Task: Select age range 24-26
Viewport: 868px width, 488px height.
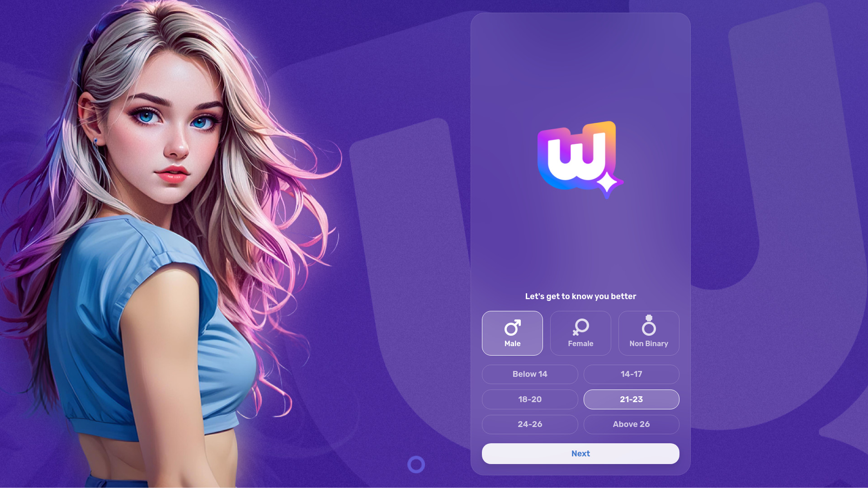Action: click(x=530, y=424)
